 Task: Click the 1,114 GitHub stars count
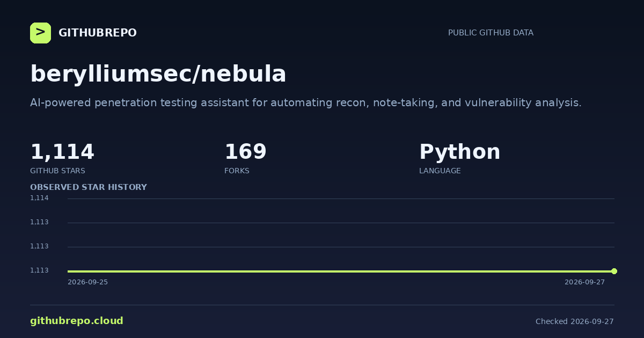(62, 152)
